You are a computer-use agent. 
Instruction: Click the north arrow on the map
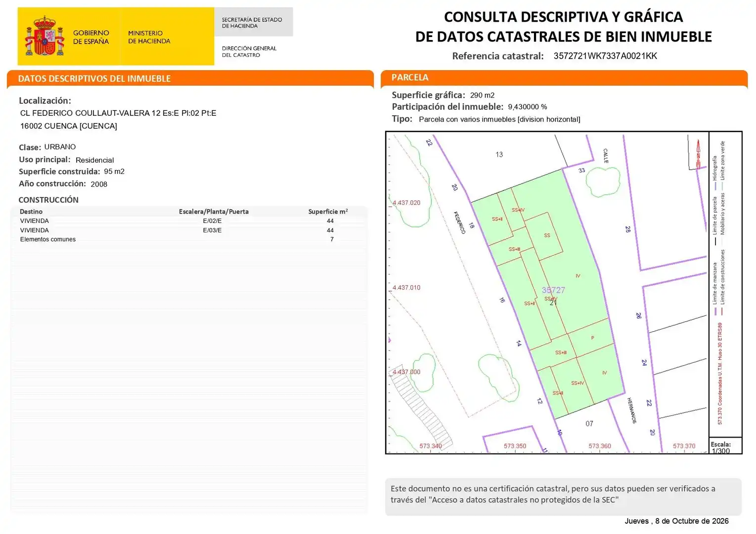pos(698,154)
